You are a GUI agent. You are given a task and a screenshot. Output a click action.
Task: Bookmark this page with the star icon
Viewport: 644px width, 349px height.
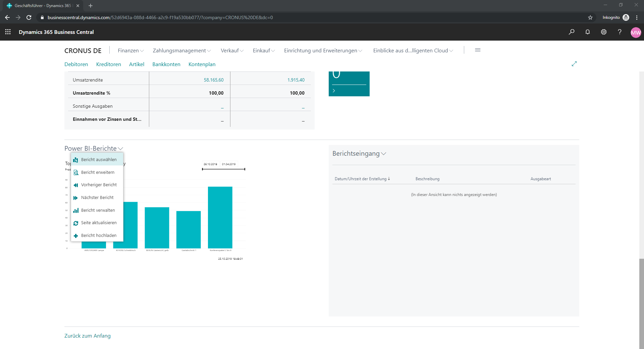click(590, 17)
